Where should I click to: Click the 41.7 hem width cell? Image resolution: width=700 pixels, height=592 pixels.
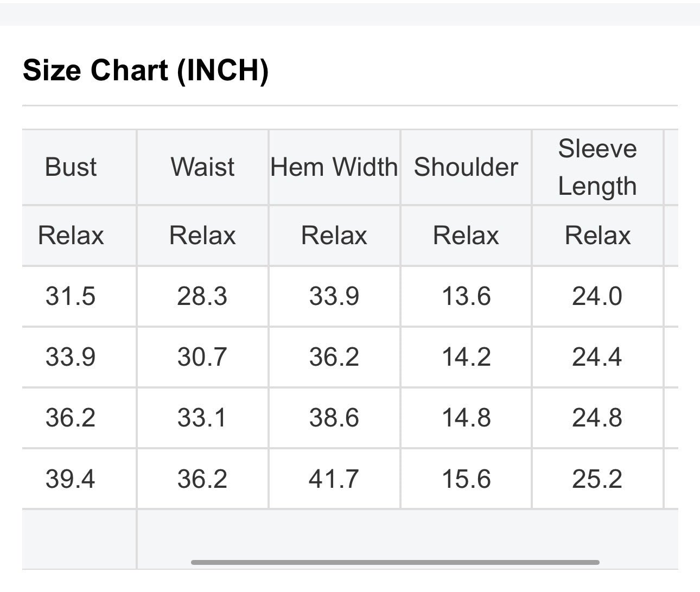[x=334, y=479]
